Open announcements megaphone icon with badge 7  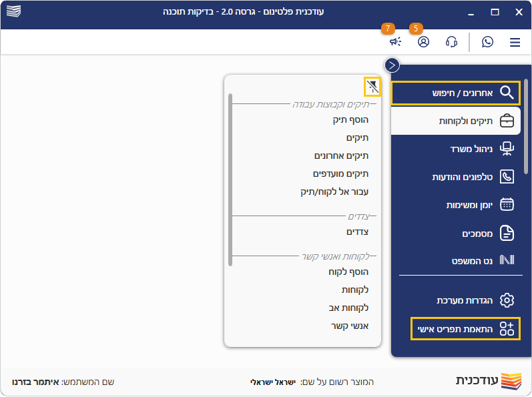pos(395,42)
